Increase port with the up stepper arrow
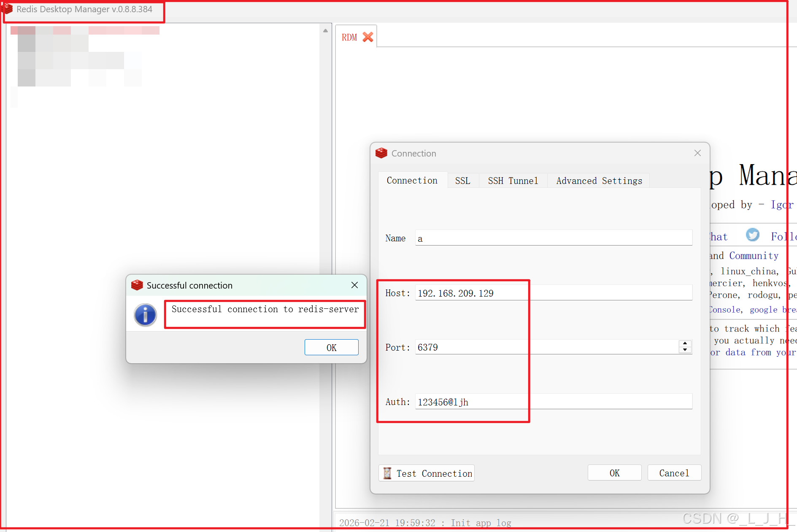Image resolution: width=797 pixels, height=532 pixels. coord(685,343)
